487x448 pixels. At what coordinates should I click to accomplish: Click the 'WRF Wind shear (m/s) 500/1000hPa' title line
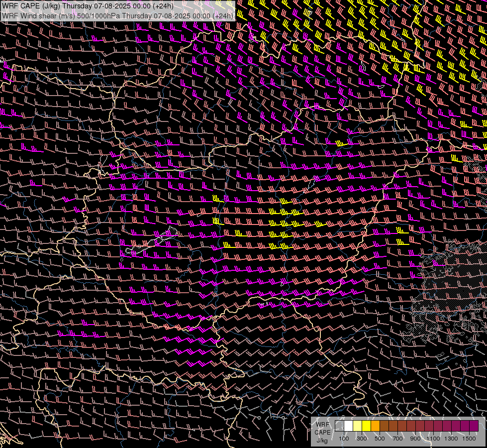[117, 15]
